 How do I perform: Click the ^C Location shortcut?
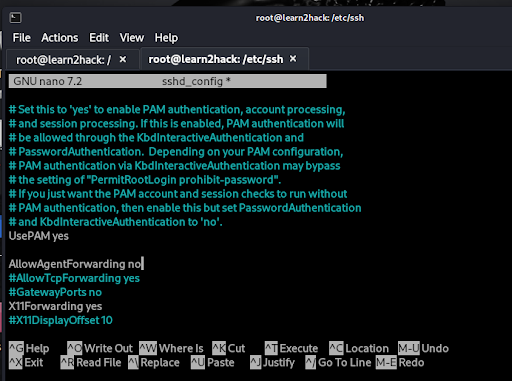click(359, 348)
